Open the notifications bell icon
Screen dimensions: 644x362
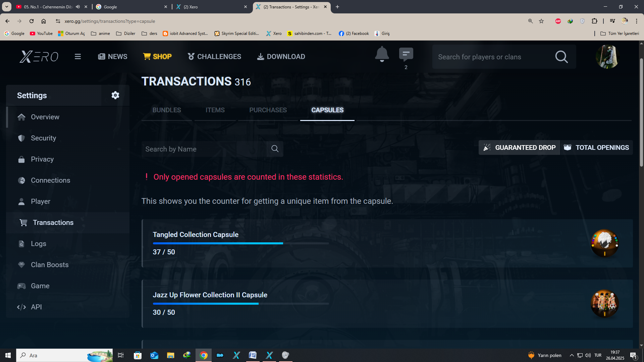382,54
